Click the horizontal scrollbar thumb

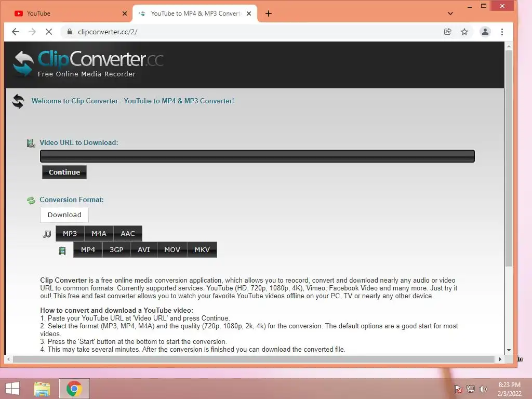pos(254,359)
